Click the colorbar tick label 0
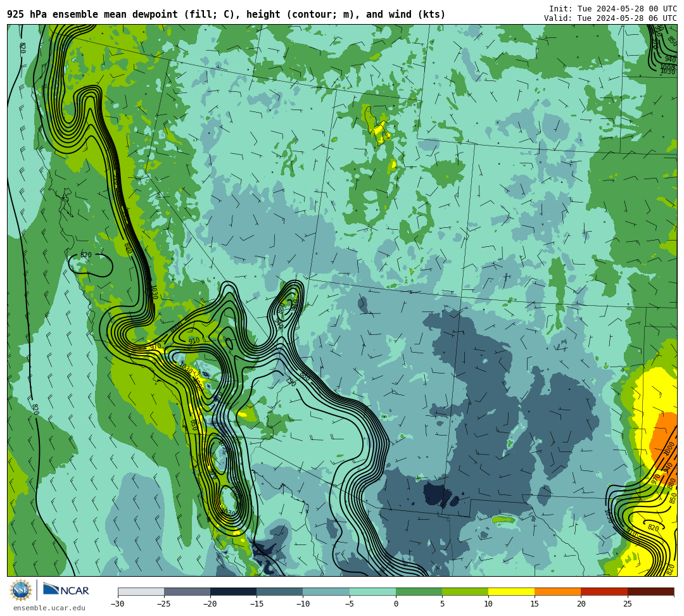684x616 pixels. coord(396,604)
